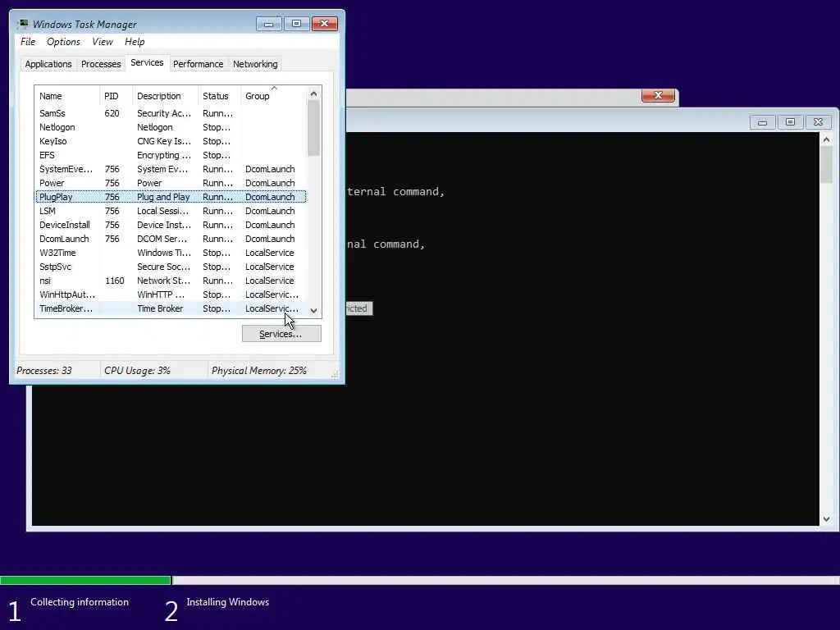
Task: Sort services by Name column
Action: (67, 96)
